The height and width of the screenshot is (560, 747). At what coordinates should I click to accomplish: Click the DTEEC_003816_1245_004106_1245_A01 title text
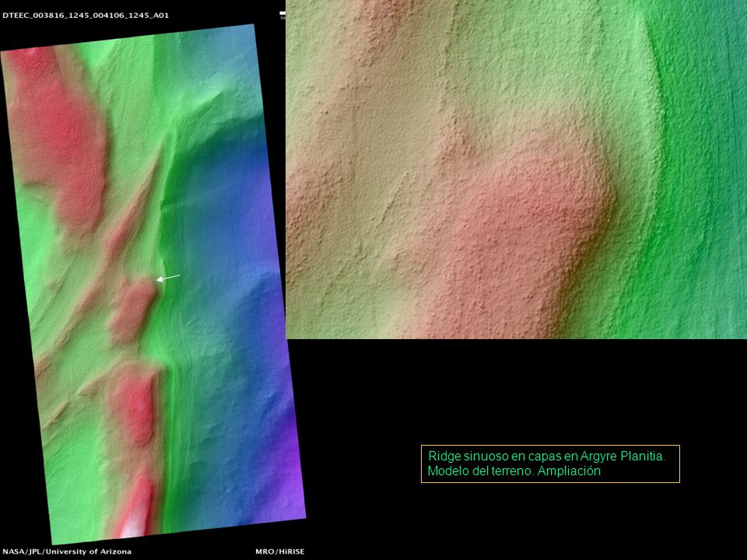pyautogui.click(x=86, y=16)
